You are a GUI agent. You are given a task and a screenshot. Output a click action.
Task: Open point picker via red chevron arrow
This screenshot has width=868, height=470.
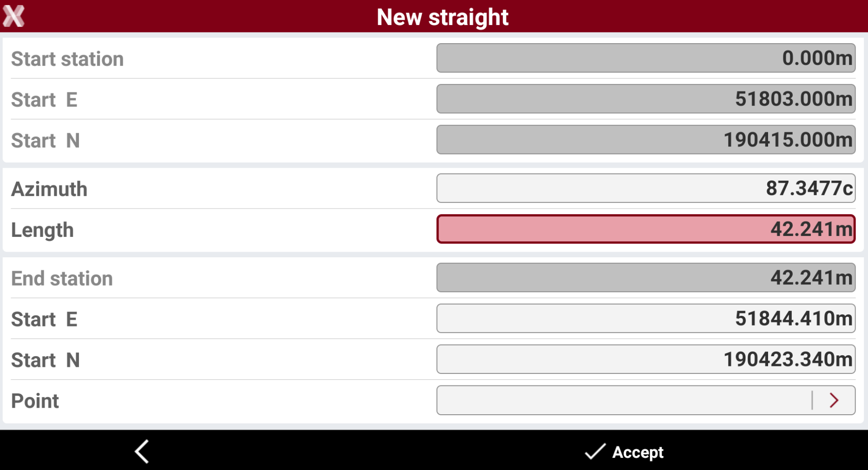(834, 400)
